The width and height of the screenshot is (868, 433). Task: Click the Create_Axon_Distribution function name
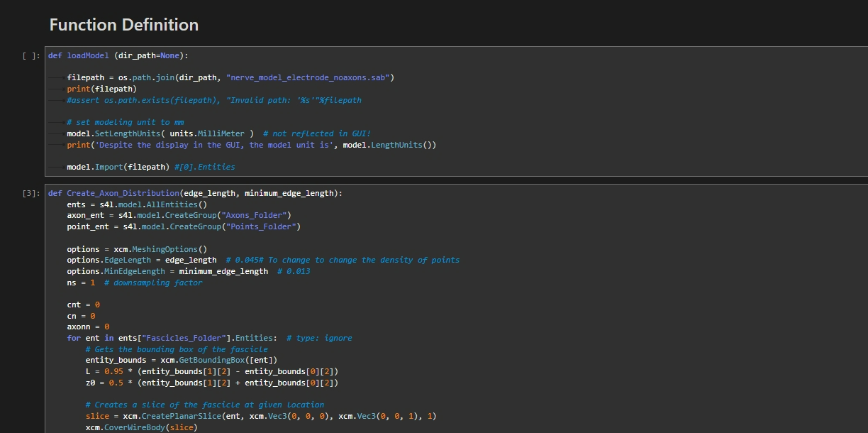[123, 193]
